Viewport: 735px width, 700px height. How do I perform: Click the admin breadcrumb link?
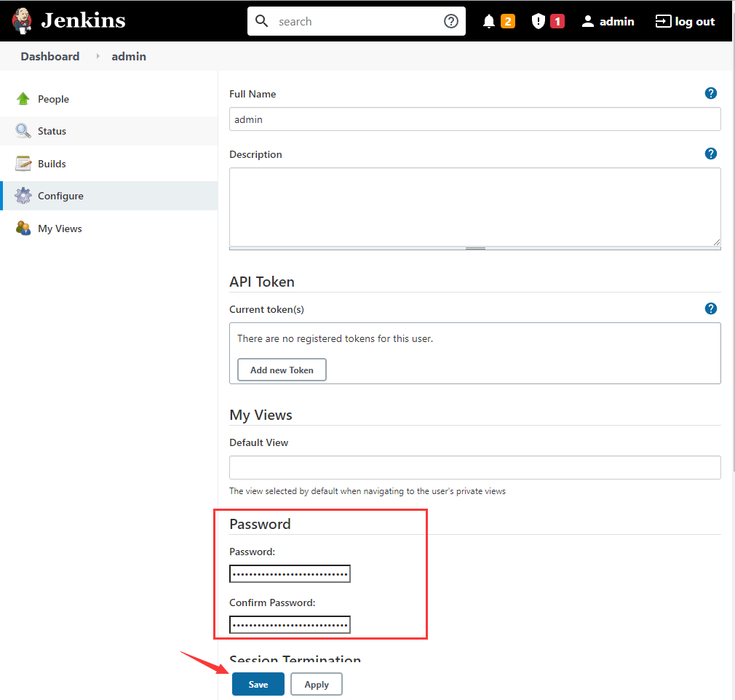pyautogui.click(x=129, y=56)
